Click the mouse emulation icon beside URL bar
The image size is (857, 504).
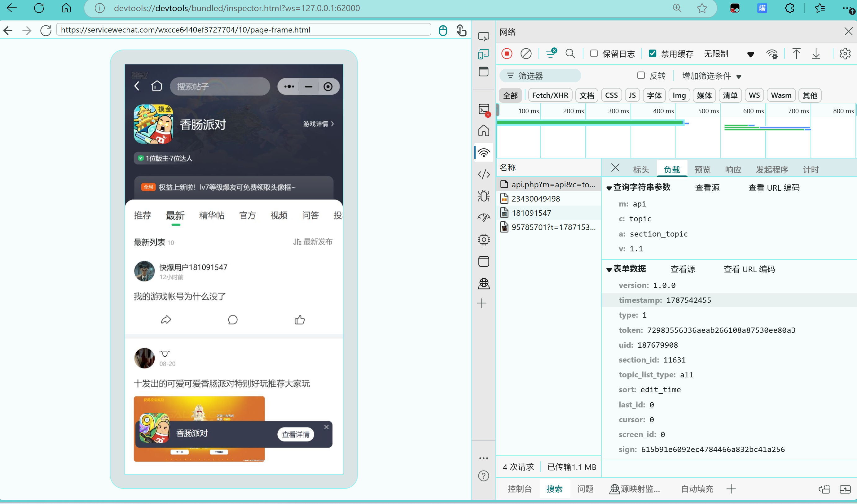tap(443, 30)
